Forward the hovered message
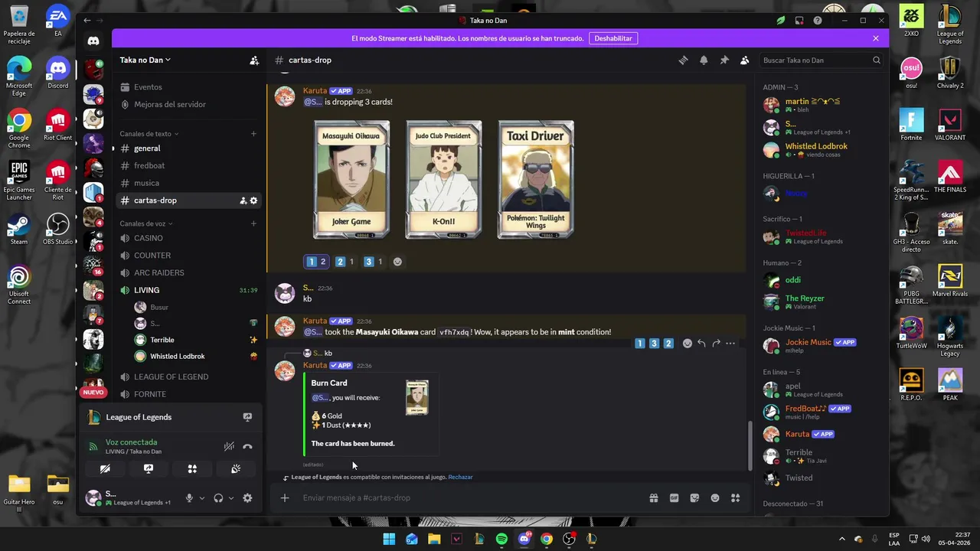Screen dimensions: 980x551 point(716,344)
